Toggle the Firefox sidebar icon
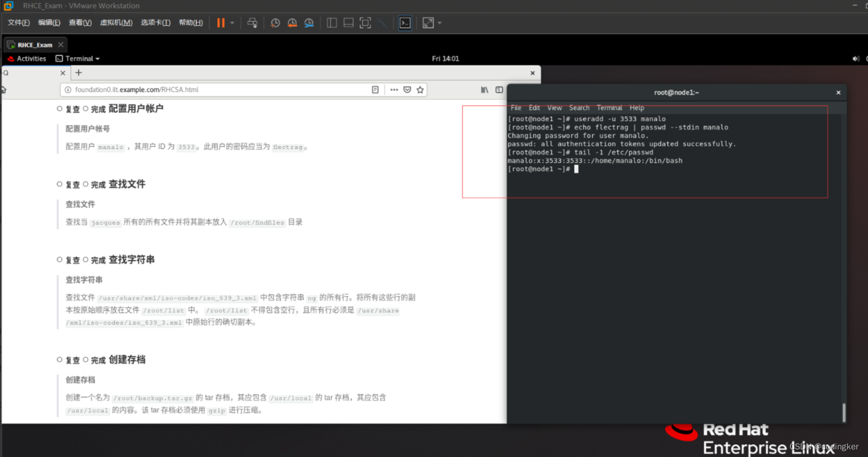 point(499,90)
